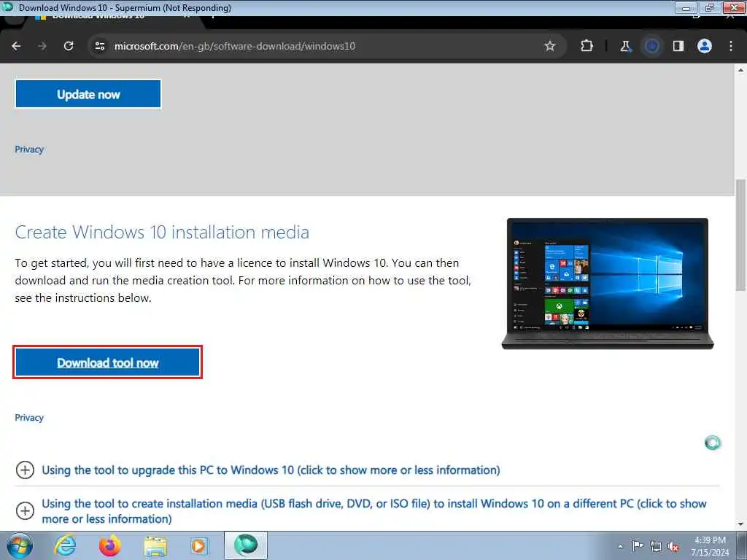Bookmark this page with the star icon

click(x=550, y=46)
